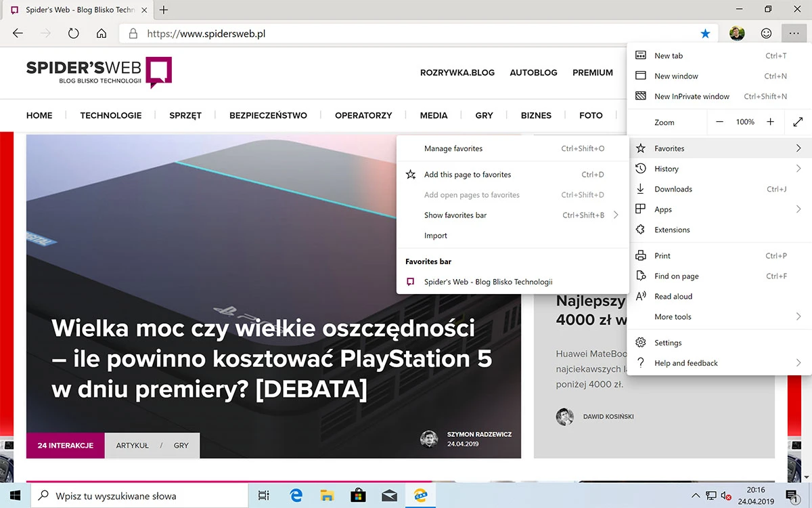The image size is (812, 508).
Task: Reload the page with the refresh icon
Action: (x=74, y=33)
